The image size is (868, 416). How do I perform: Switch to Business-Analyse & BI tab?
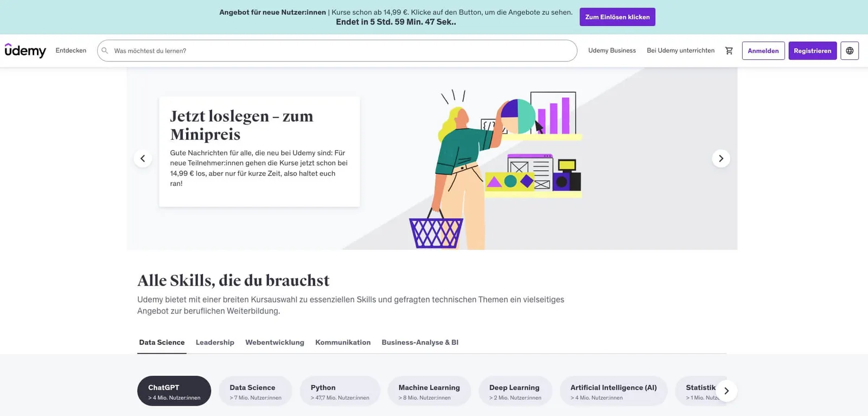pos(420,343)
